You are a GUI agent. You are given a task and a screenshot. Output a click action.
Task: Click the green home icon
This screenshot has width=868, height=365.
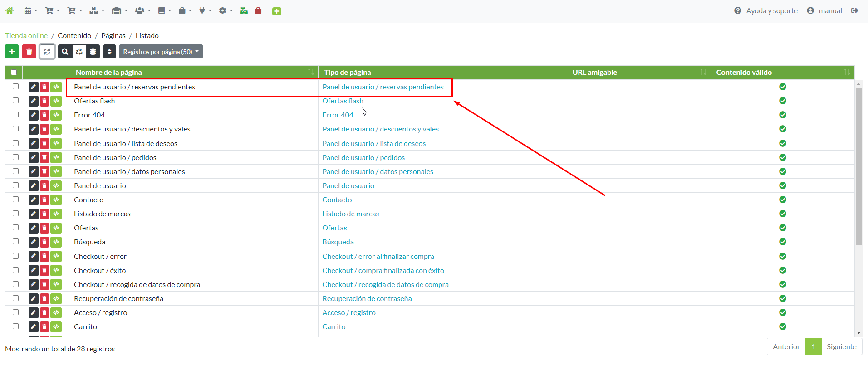[x=10, y=10]
